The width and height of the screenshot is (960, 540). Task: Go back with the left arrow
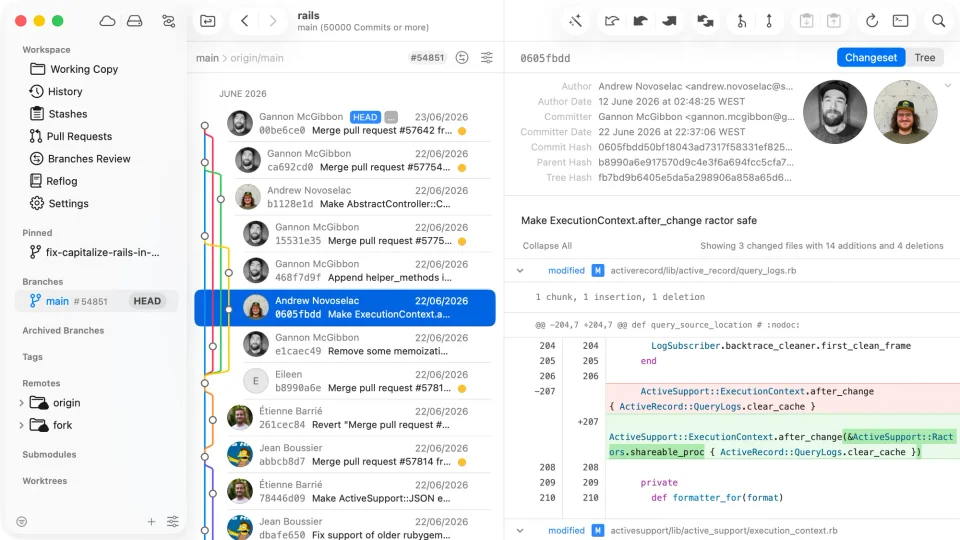244,21
